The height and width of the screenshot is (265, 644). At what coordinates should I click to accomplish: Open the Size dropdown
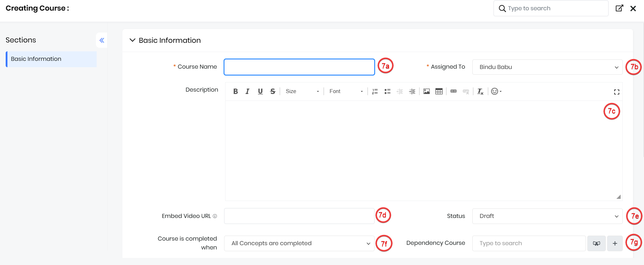click(x=302, y=91)
